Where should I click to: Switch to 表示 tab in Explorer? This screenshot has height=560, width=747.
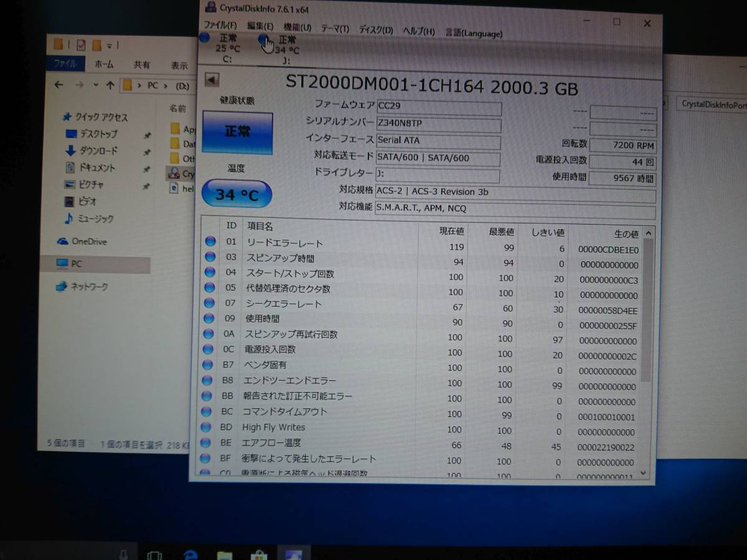[179, 65]
